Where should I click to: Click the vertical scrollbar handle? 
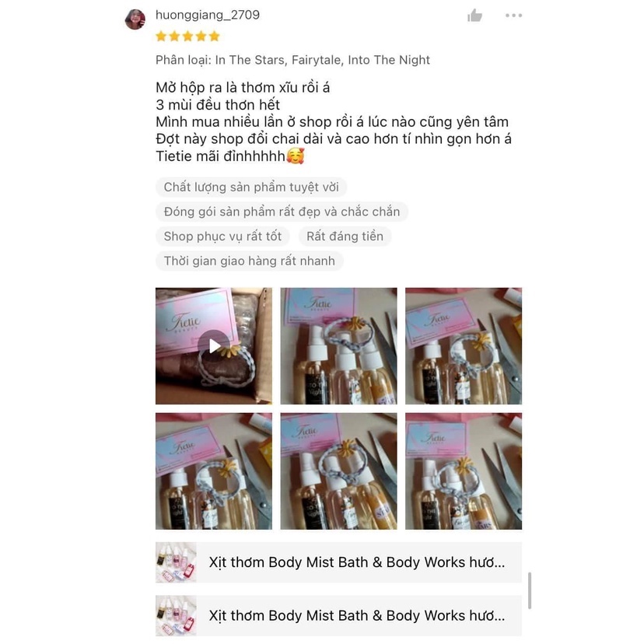(530, 590)
